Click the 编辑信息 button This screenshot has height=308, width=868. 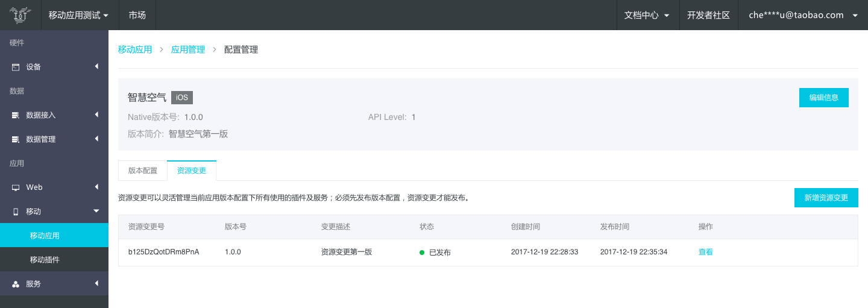[x=824, y=98]
